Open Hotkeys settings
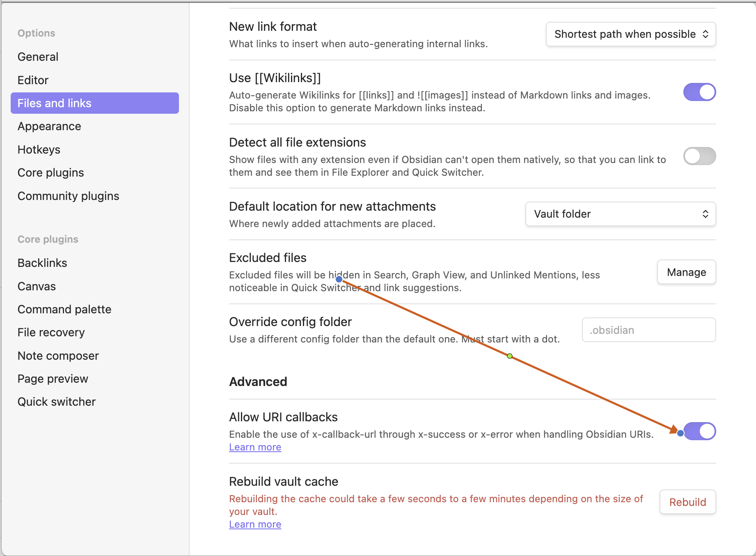This screenshot has width=756, height=556. click(x=39, y=149)
